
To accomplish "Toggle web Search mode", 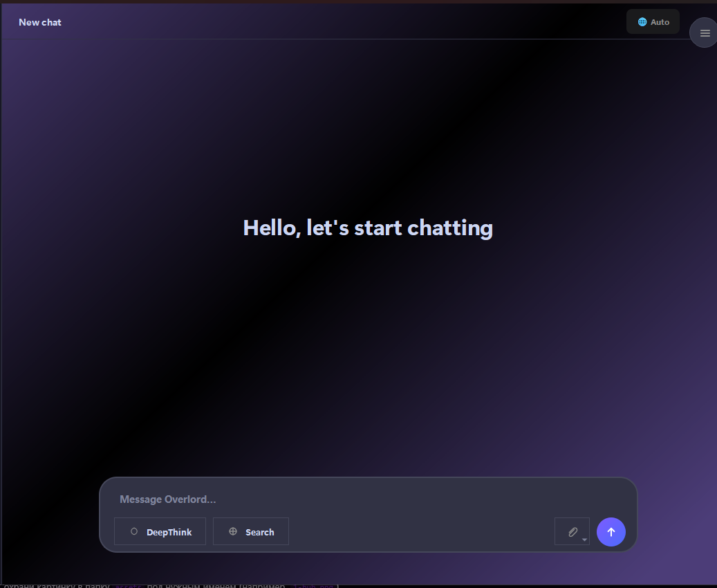I will [x=251, y=532].
